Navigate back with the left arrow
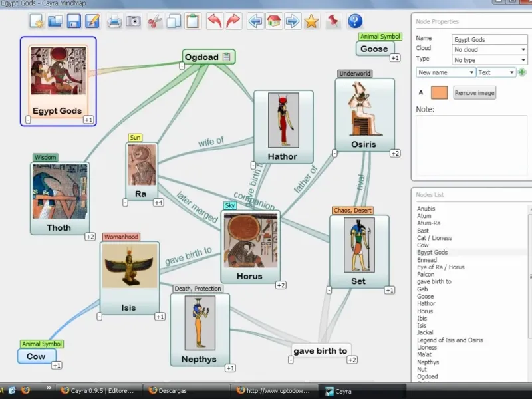Image resolution: width=532 pixels, height=399 pixels. pyautogui.click(x=255, y=21)
